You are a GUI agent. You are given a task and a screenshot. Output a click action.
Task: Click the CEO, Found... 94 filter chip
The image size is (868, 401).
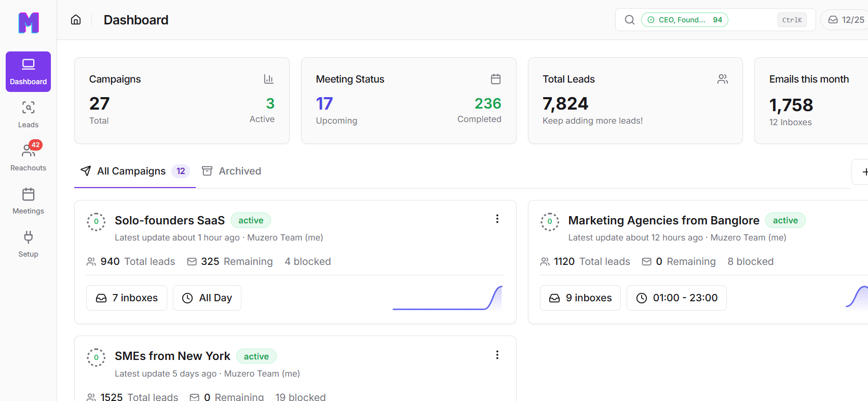(x=685, y=20)
